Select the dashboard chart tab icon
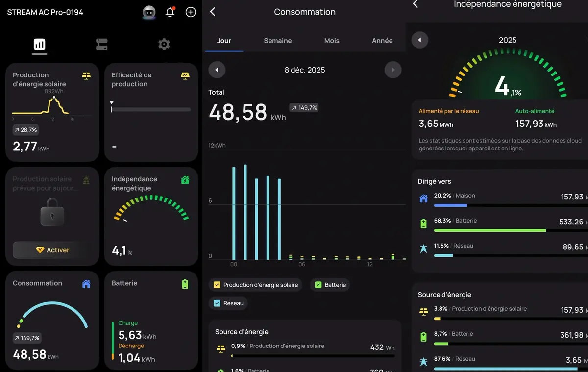588x372 pixels. (x=39, y=44)
